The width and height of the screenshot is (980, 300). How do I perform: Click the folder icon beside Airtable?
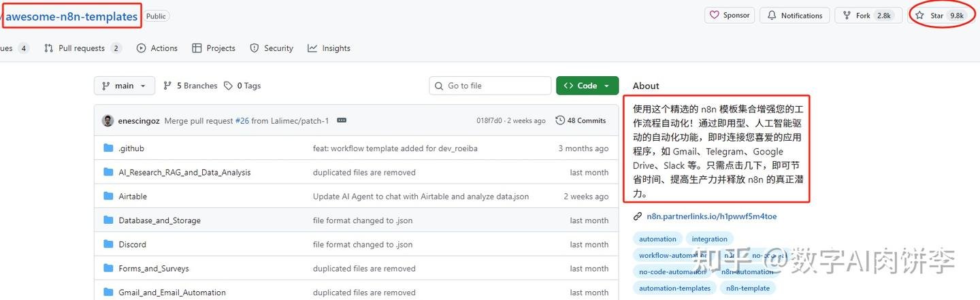(x=108, y=196)
